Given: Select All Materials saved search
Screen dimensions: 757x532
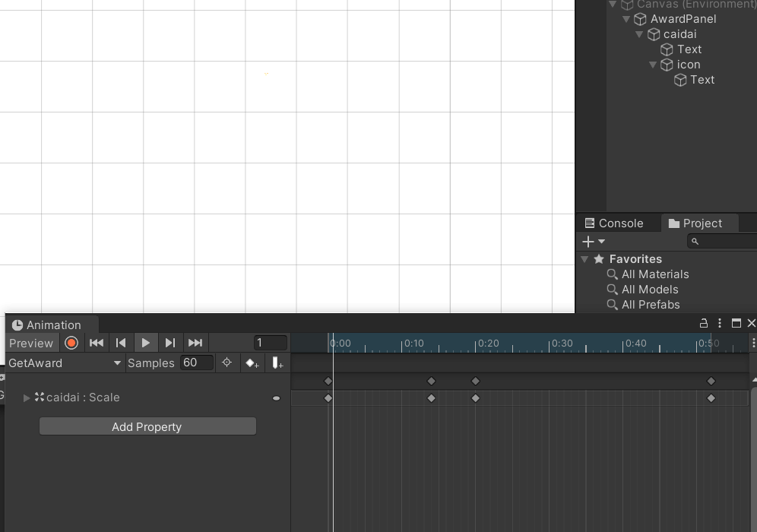Looking at the screenshot, I should 655,274.
